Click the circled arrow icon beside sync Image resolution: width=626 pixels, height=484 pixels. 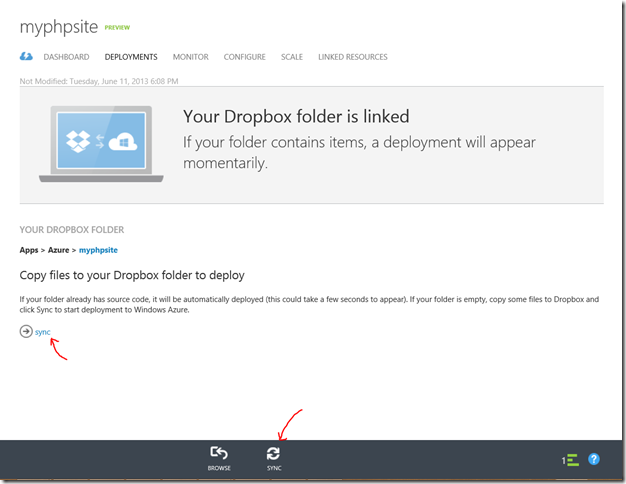[x=26, y=331]
